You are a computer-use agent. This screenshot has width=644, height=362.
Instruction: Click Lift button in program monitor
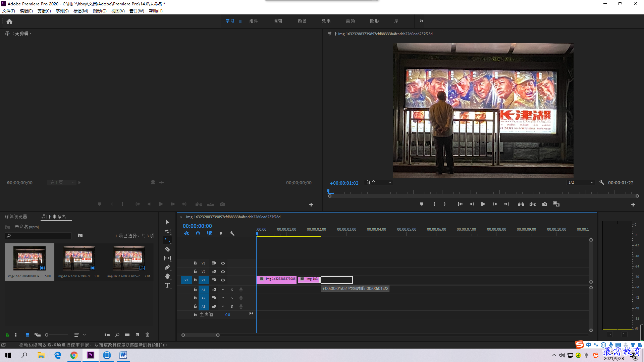(521, 204)
